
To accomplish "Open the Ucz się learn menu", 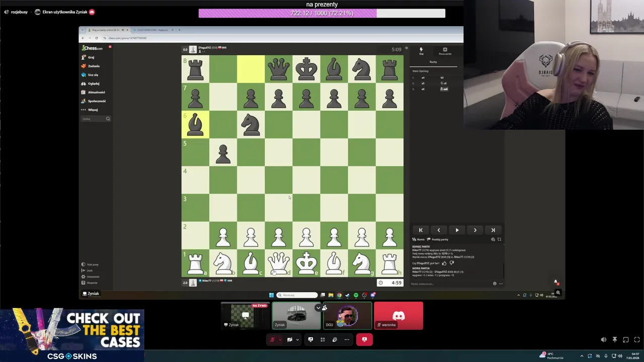I will pyautogui.click(x=90, y=75).
